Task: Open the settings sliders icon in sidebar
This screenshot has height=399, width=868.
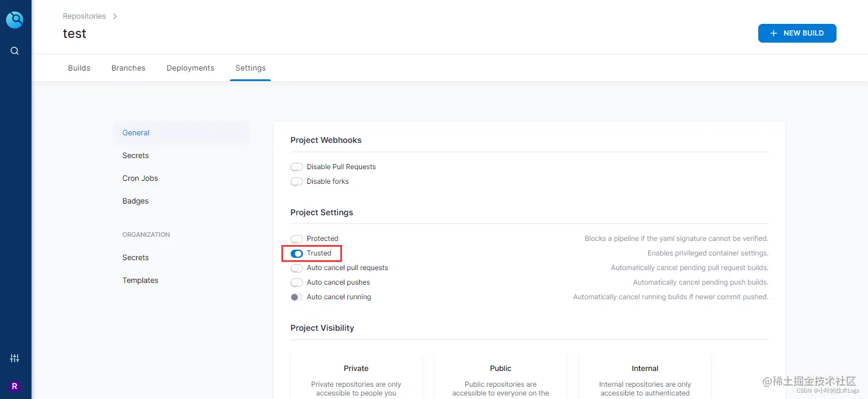Action: coord(15,358)
